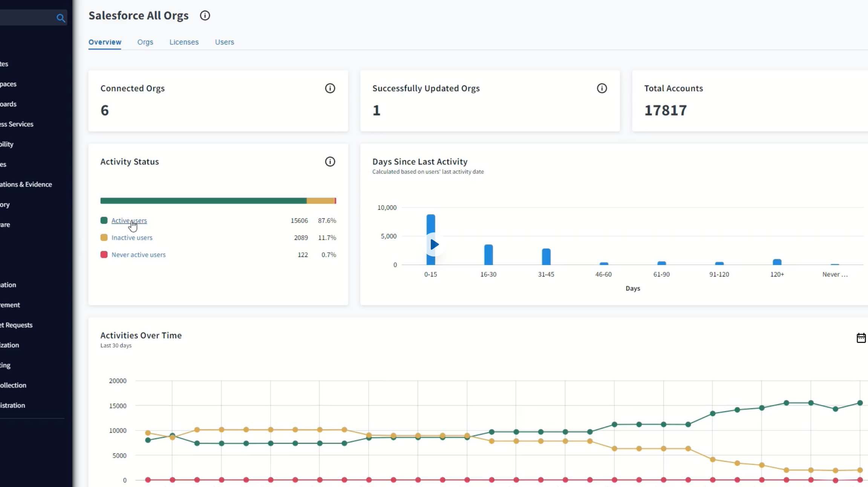The width and height of the screenshot is (868, 487).
Task: Open calendar date picker for Activities Over Time
Action: (861, 338)
